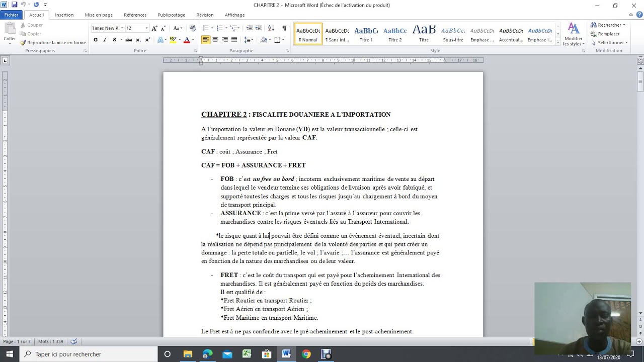
Task: Switch to the Publipostage tab
Action: click(171, 15)
